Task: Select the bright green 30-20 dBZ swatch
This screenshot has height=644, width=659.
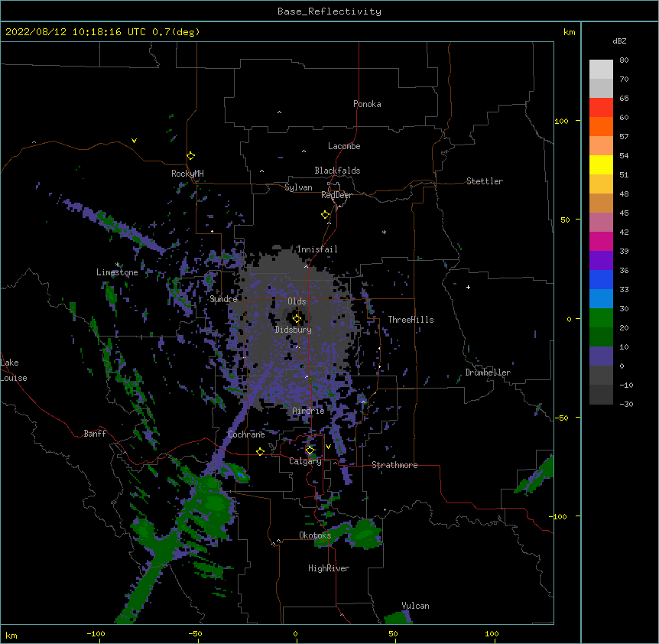Action: tap(601, 318)
